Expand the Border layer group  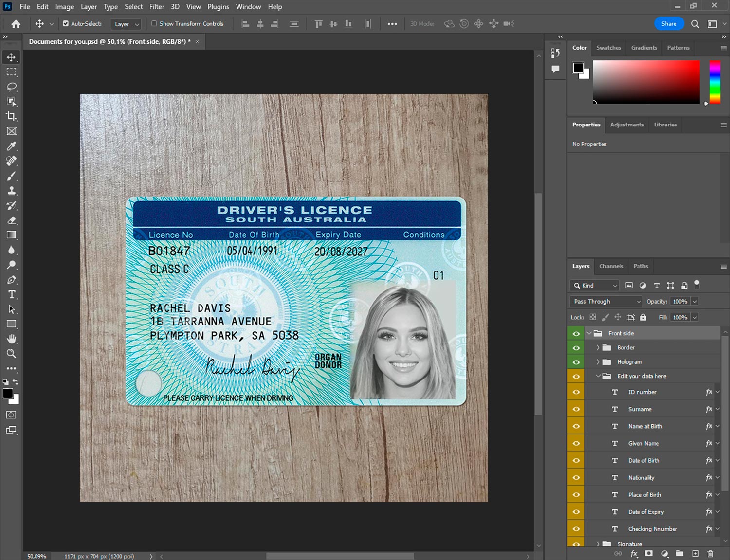(598, 348)
